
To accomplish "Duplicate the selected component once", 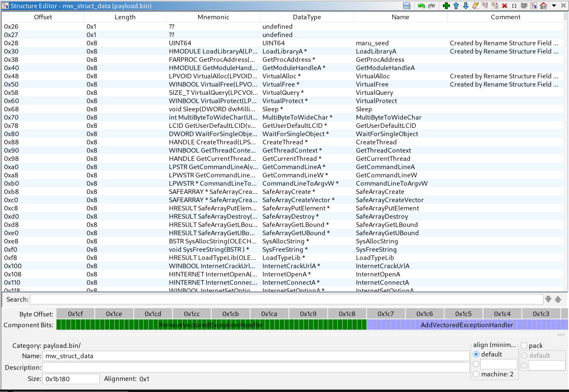I will (x=485, y=6).
